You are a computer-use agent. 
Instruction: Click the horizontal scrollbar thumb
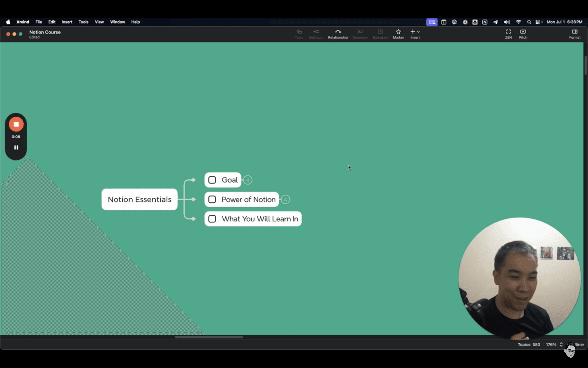(x=209, y=337)
